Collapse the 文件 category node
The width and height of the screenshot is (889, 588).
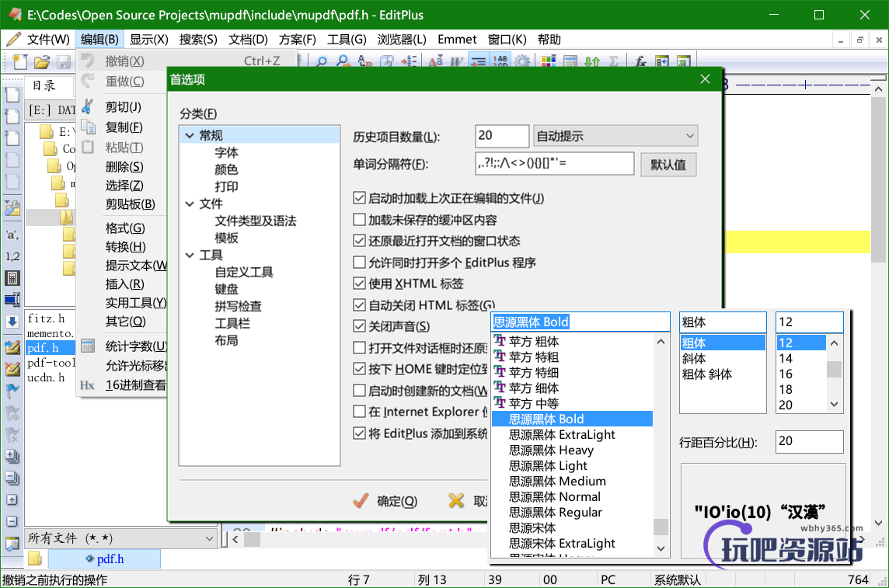[x=190, y=204]
